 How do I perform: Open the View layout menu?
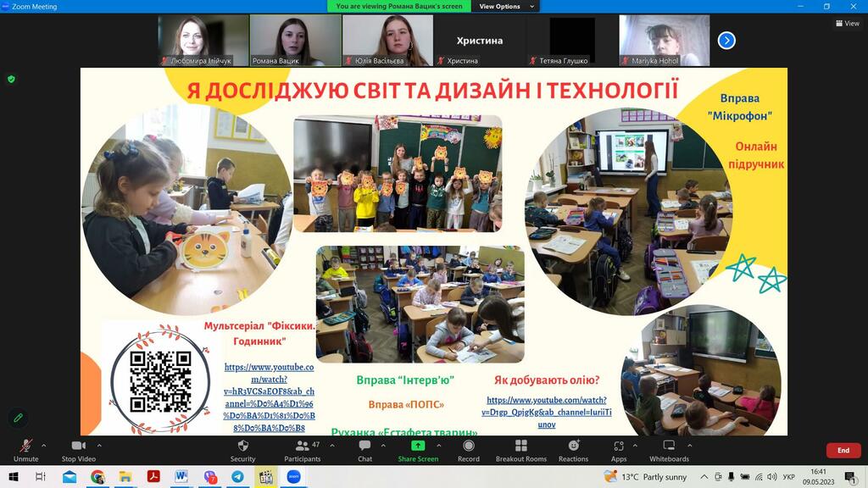click(x=848, y=23)
